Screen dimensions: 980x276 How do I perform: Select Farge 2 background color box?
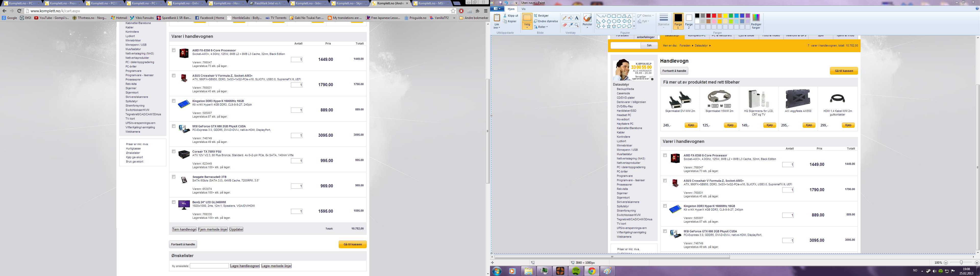click(689, 22)
